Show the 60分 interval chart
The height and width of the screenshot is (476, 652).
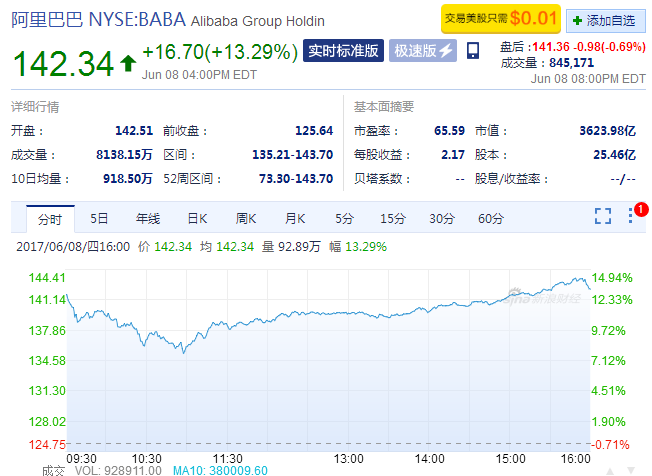pyautogui.click(x=491, y=219)
